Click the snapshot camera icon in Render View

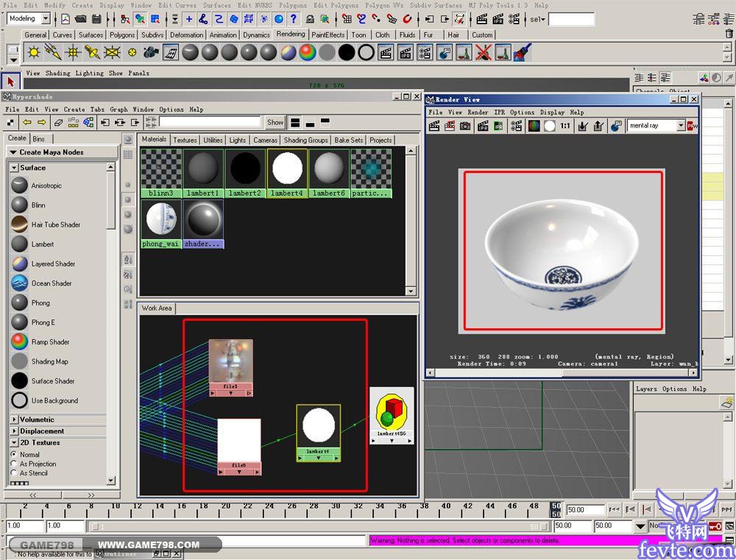click(465, 126)
